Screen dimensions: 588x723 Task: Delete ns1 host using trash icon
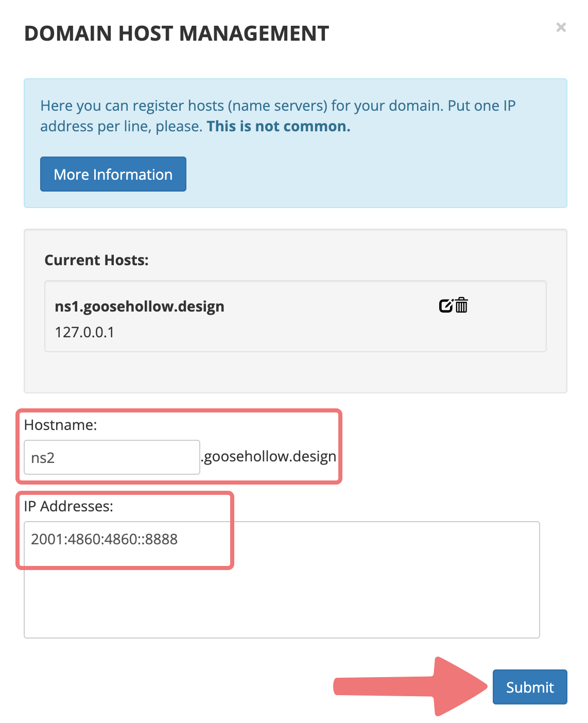(x=462, y=305)
